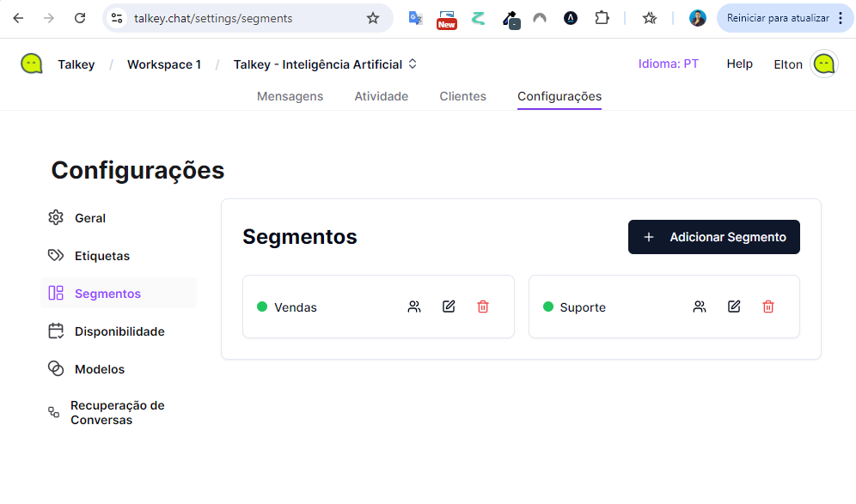Open the Chrome three-dot menu

point(841,18)
